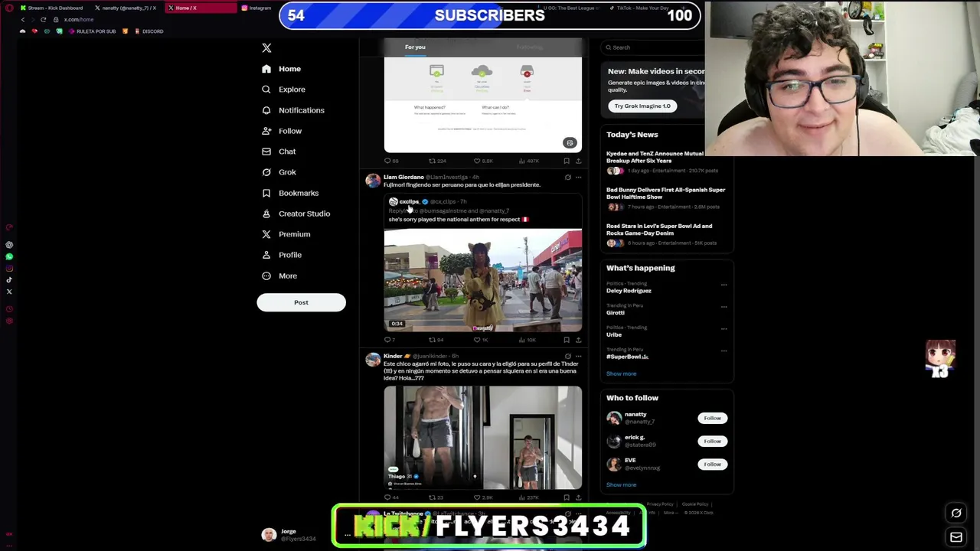Switch to Stream - Kick Dashboard tab

(x=51, y=8)
